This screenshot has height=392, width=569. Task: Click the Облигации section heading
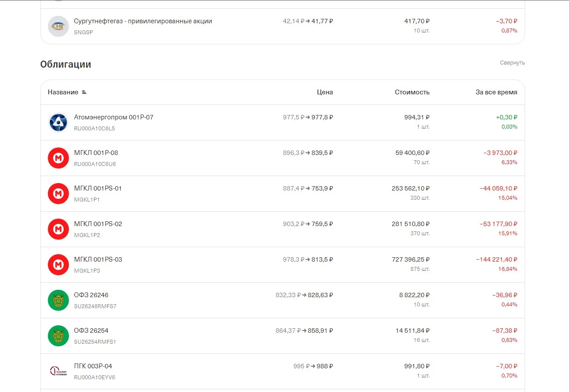[x=66, y=65]
